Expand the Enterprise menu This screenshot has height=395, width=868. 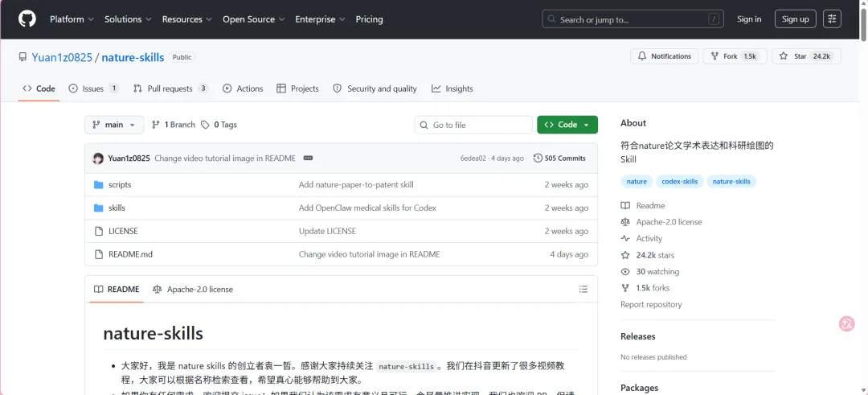320,19
